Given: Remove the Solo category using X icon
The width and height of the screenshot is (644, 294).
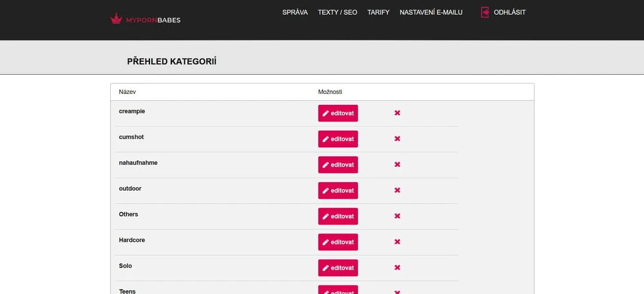Looking at the screenshot, I should point(397,268).
